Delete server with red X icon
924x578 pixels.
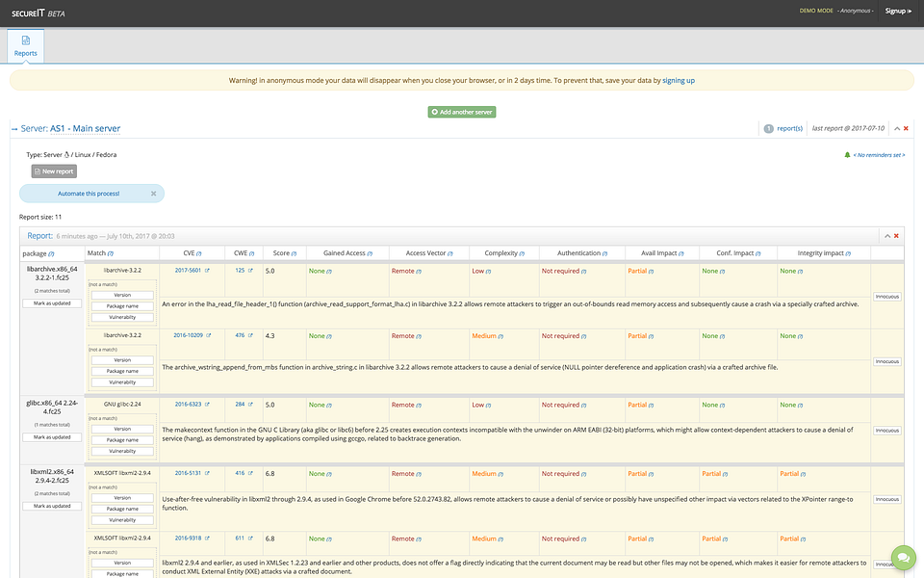[906, 128]
